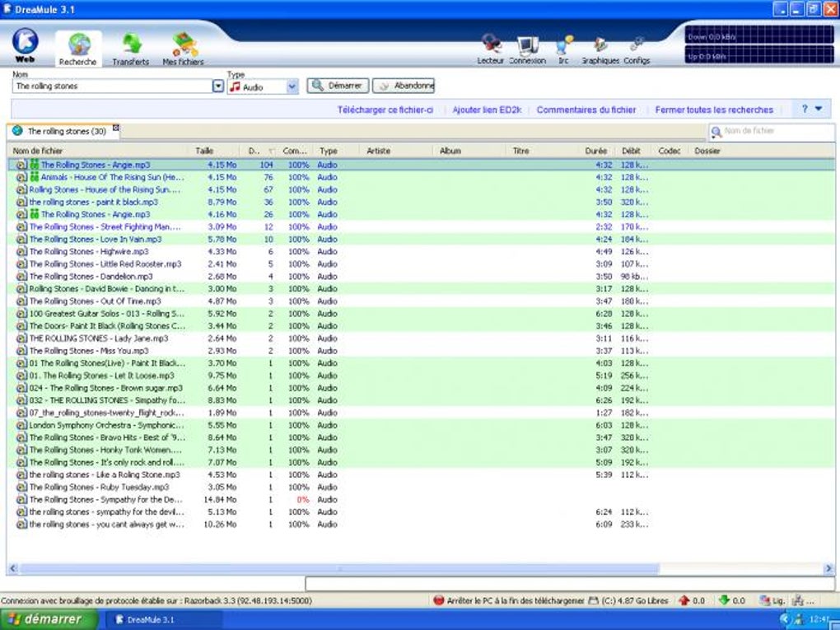Expand the Nom search history dropdown
The width and height of the screenshot is (840, 630).
(x=218, y=86)
